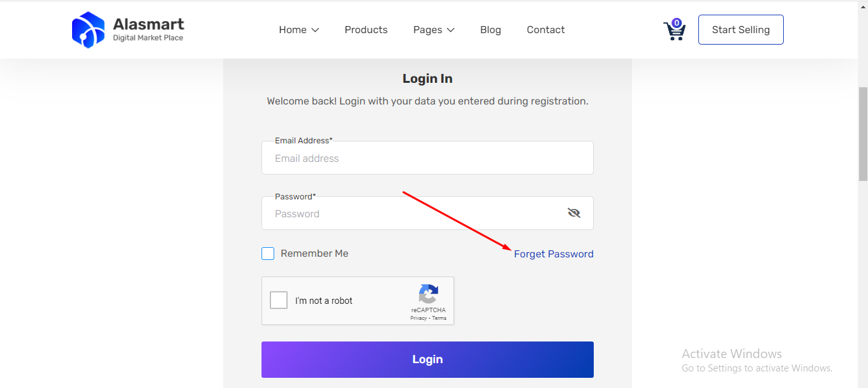Click the Start Selling button
The height and width of the screenshot is (388, 868).
click(x=740, y=30)
